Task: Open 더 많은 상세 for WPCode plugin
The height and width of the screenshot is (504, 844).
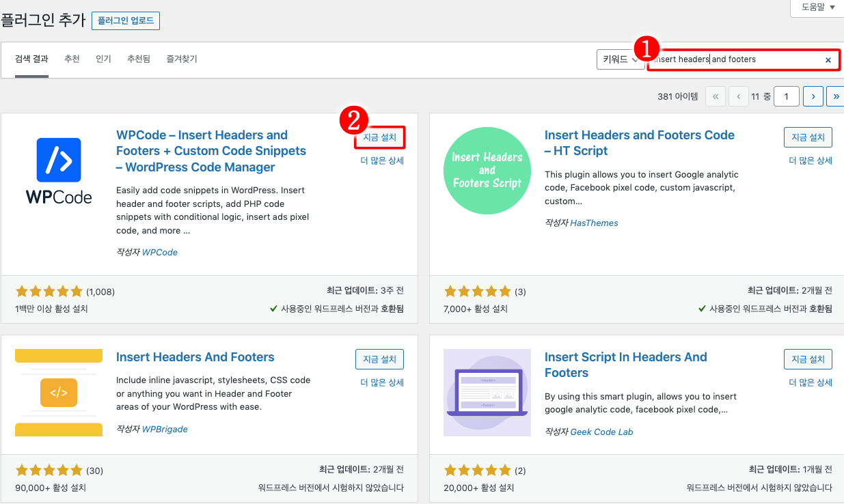Action: coord(382,160)
